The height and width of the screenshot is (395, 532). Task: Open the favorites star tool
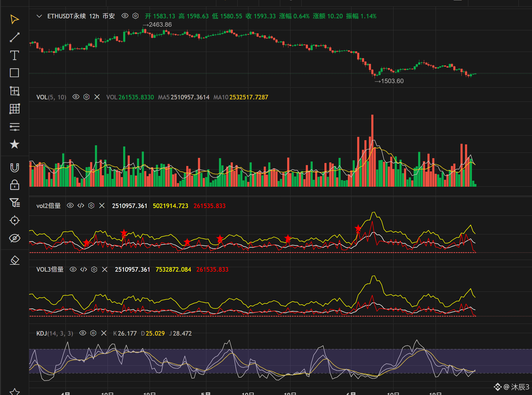pos(14,144)
